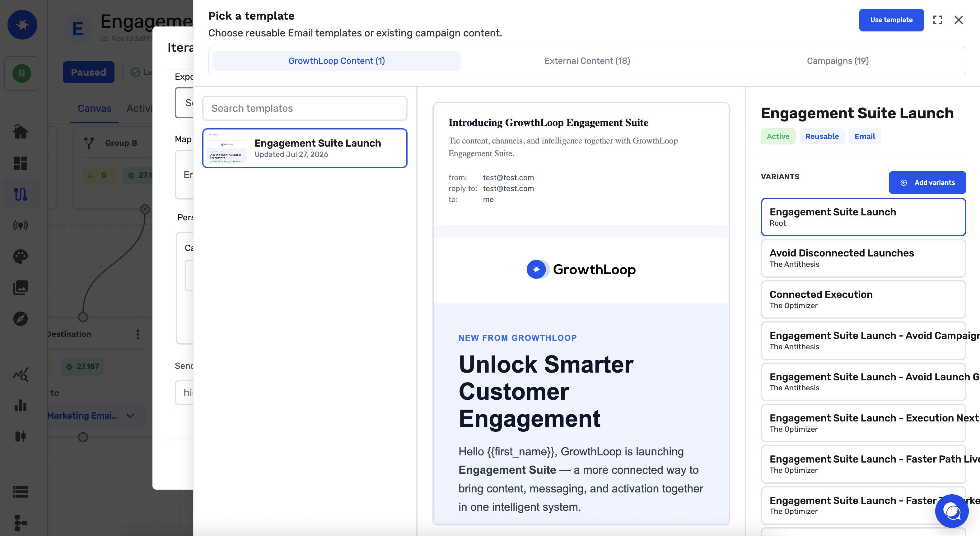This screenshot has height=536, width=980.
Task: Switch to Campaigns (19) tab
Action: 838,61
